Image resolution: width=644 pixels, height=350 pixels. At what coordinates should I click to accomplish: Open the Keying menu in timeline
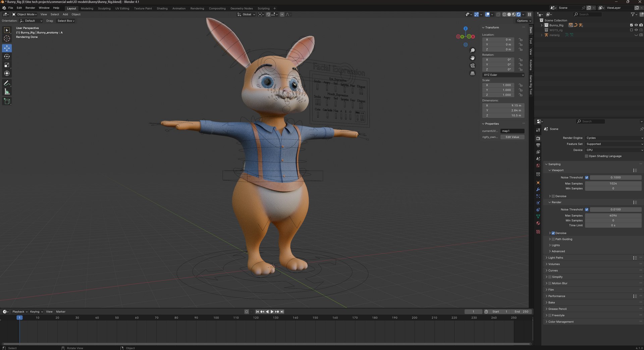(36, 312)
